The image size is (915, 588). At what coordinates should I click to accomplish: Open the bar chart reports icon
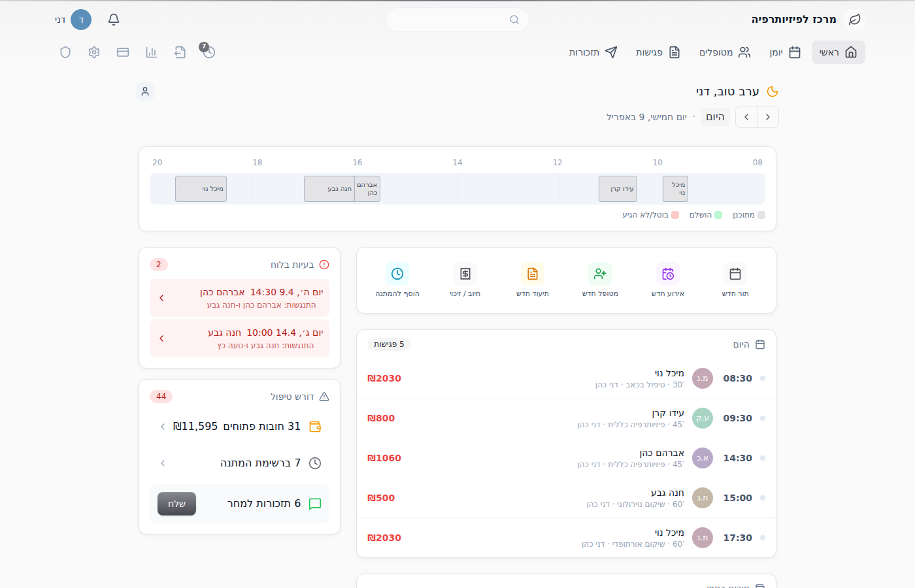pos(152,52)
